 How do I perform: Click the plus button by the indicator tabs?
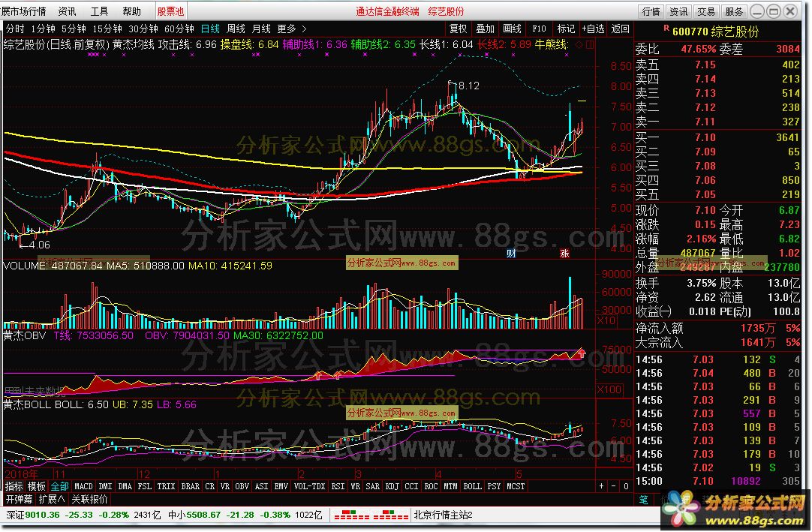[601, 486]
